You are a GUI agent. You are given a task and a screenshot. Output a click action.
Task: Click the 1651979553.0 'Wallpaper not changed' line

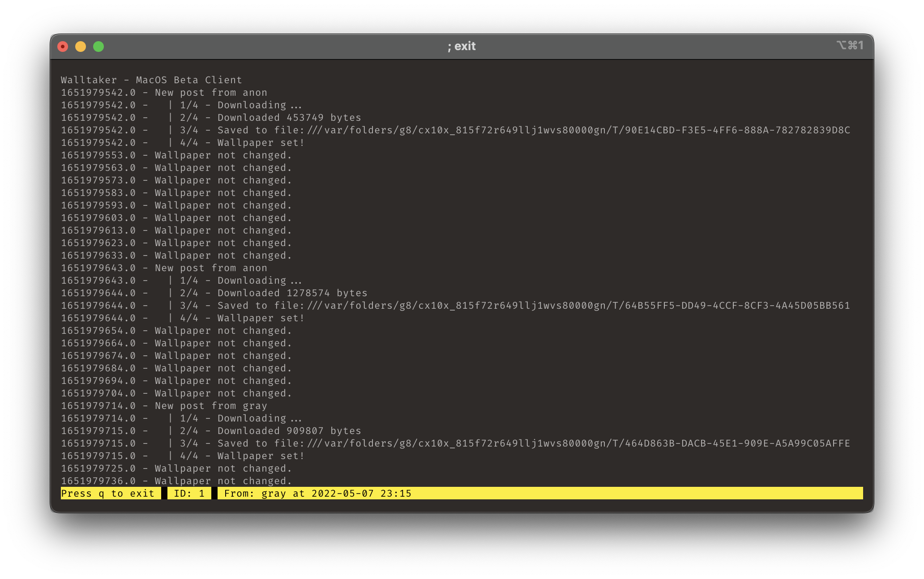pyautogui.click(x=223, y=155)
